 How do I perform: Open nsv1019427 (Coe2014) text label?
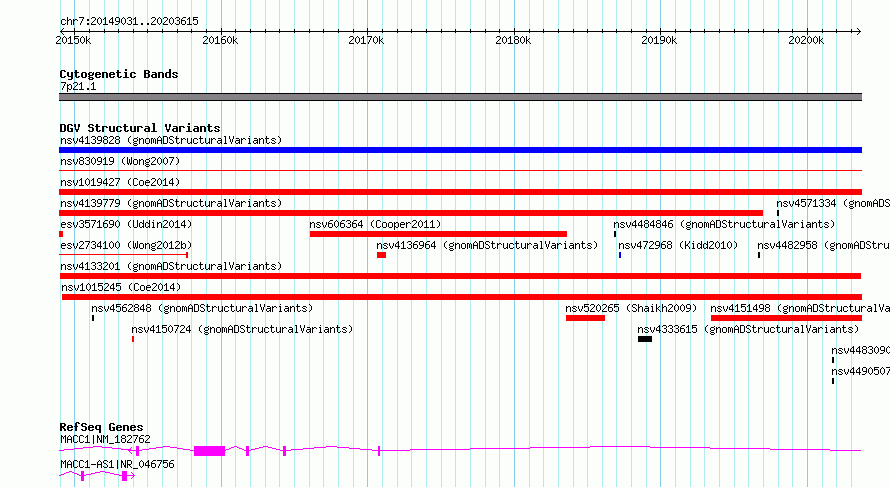pyautogui.click(x=120, y=182)
